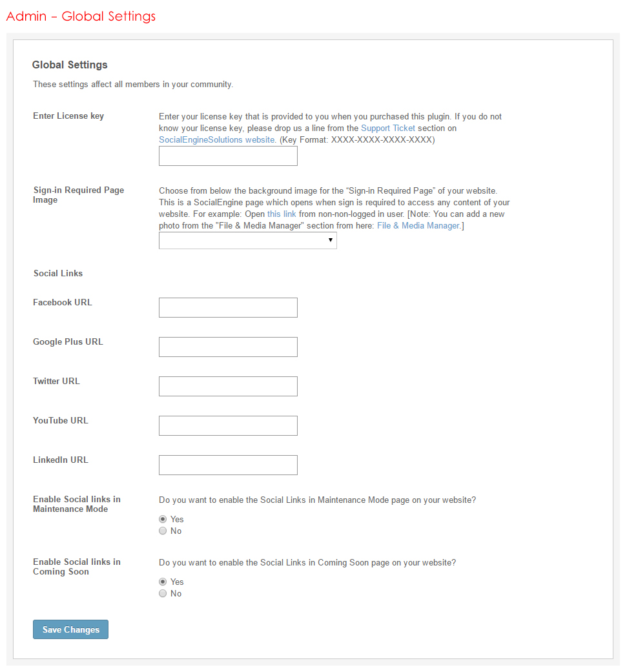Select the LinkedIn URL input box
The image size is (627, 672).
click(x=228, y=465)
